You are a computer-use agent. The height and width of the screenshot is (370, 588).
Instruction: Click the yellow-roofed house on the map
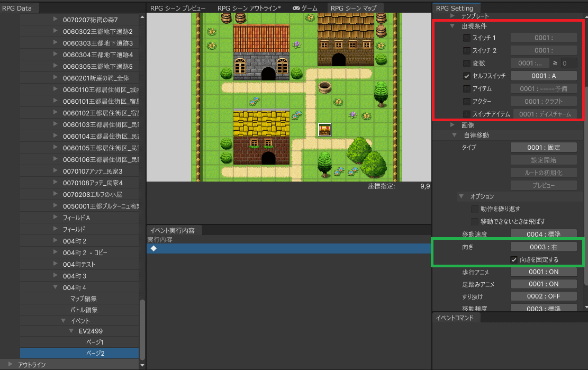(261, 137)
